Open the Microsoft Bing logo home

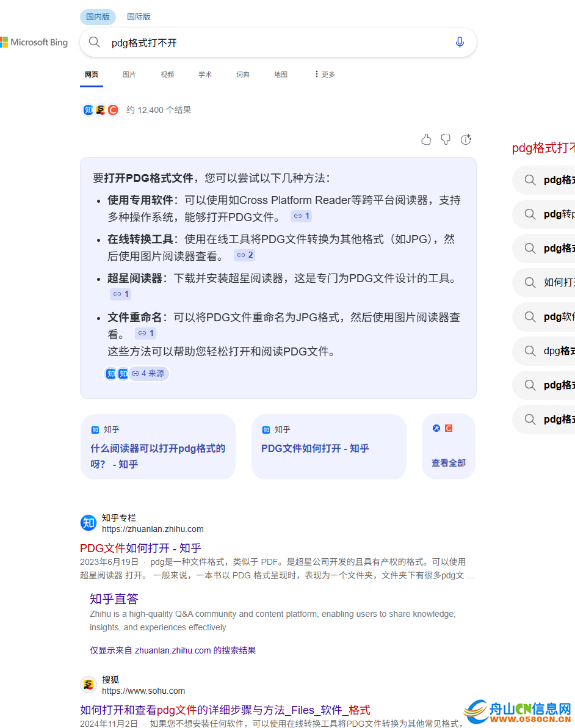pyautogui.click(x=34, y=42)
